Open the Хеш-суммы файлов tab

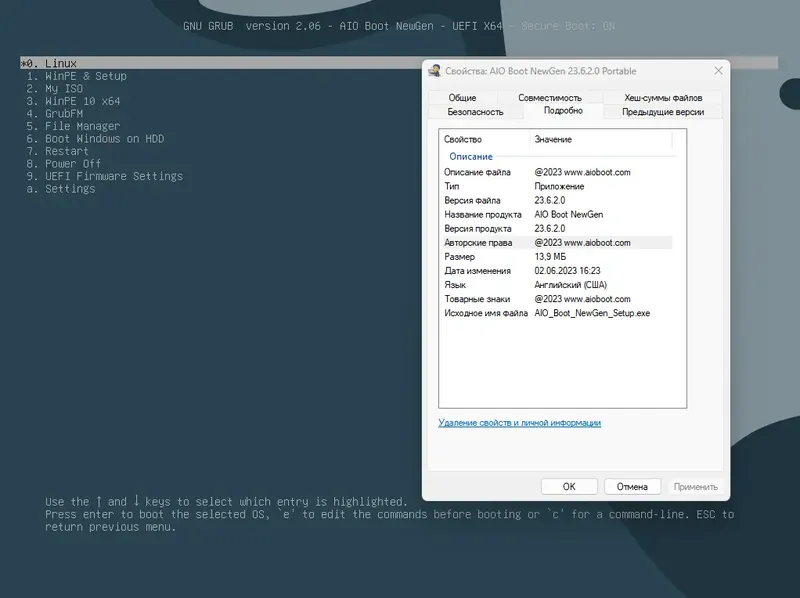(x=663, y=97)
